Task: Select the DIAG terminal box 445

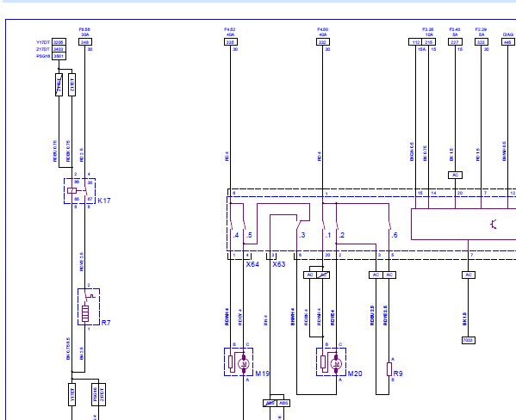Action: click(x=508, y=42)
